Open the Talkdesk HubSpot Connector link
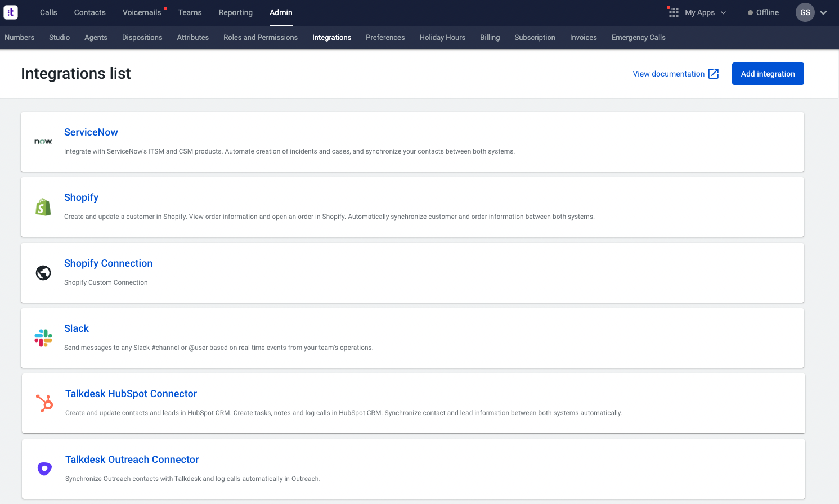The image size is (839, 504). [x=131, y=394]
